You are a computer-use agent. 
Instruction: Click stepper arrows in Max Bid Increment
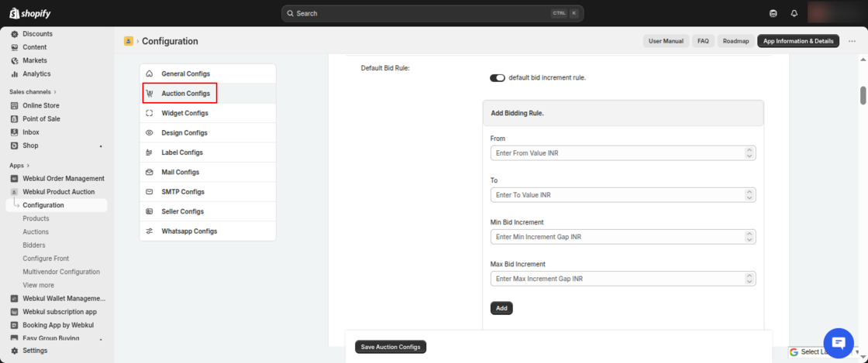tap(749, 279)
